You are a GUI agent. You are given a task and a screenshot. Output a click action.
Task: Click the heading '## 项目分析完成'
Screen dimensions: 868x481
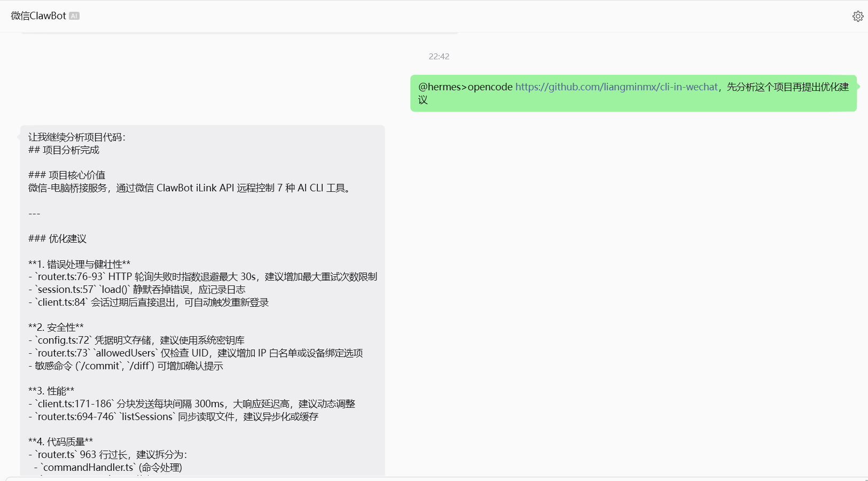point(64,150)
